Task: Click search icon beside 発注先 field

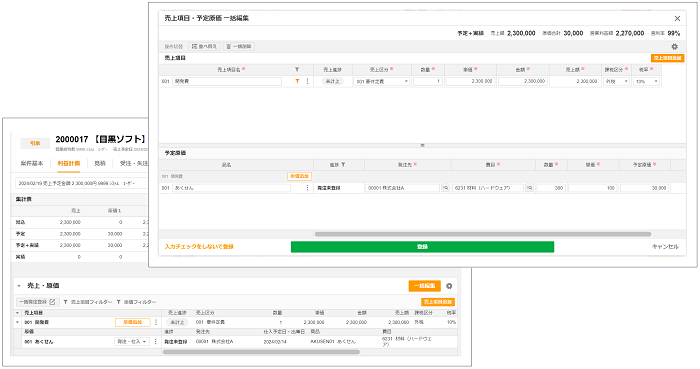Action: pyautogui.click(x=445, y=188)
